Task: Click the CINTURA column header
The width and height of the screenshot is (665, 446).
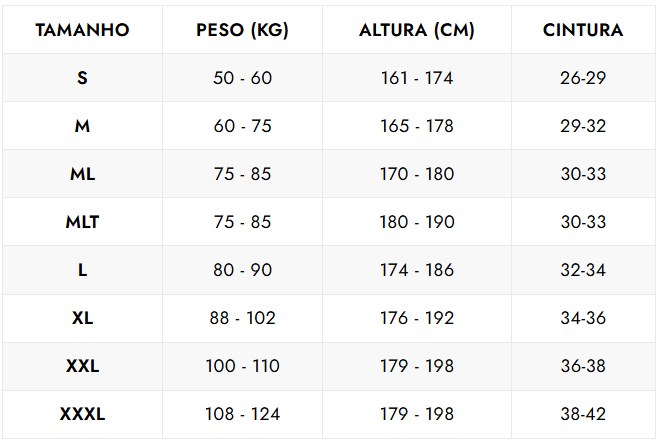Action: coord(583,30)
